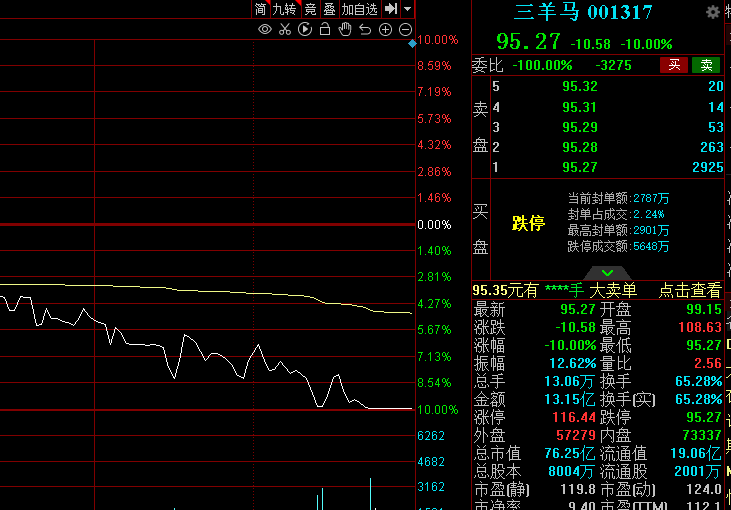
Task: Select the scissors cut tool
Action: pyautogui.click(x=285, y=29)
